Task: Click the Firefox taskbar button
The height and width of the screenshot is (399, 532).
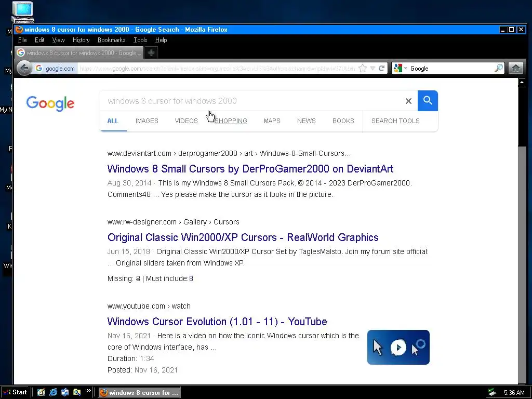Action: pyautogui.click(x=139, y=393)
